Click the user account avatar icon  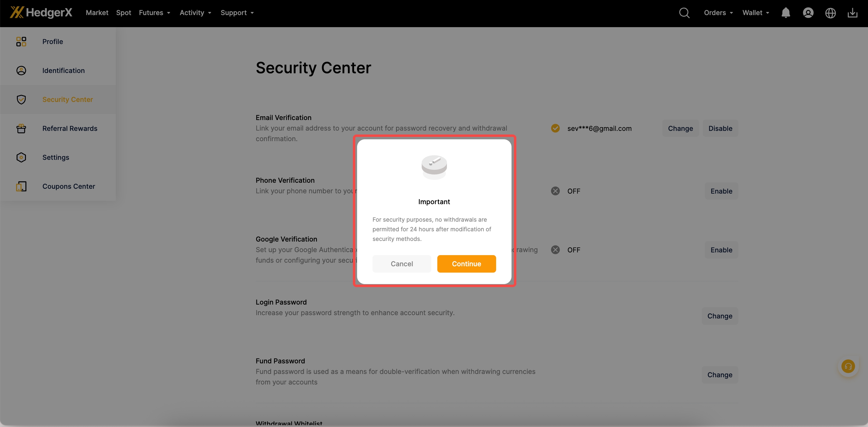808,13
